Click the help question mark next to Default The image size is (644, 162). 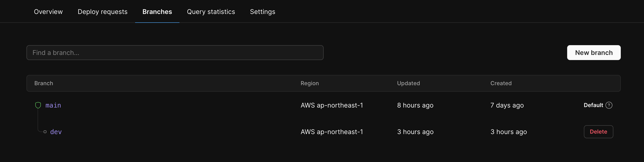click(609, 105)
